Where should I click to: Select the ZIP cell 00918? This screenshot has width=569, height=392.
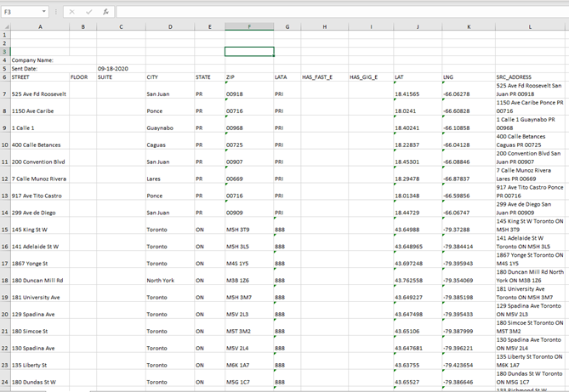[249, 94]
